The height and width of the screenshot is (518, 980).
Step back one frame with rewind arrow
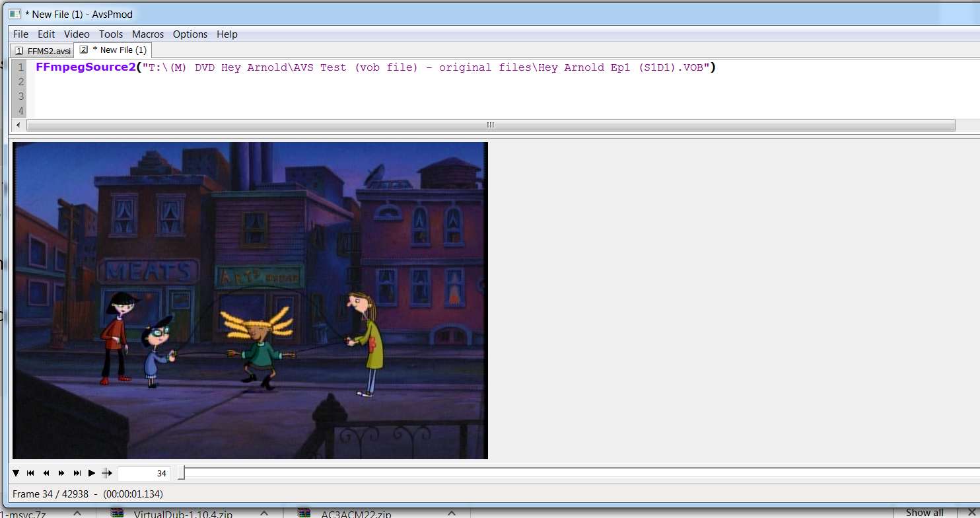[46, 473]
